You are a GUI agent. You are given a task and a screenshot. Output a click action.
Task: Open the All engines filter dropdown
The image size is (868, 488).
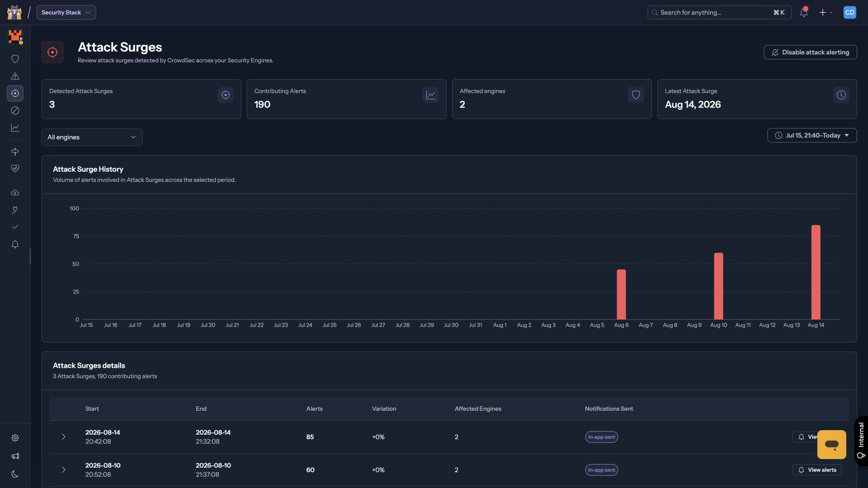pyautogui.click(x=92, y=137)
